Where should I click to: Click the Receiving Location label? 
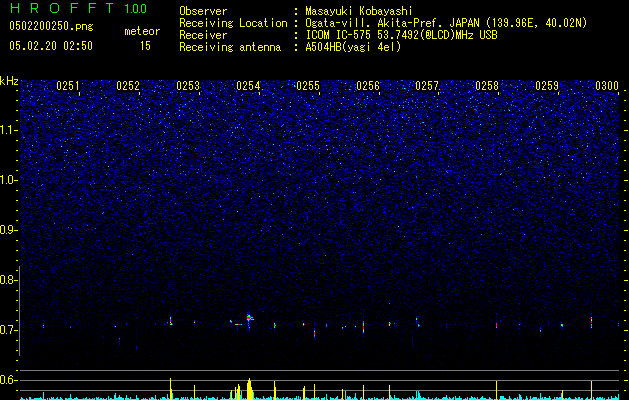(233, 23)
